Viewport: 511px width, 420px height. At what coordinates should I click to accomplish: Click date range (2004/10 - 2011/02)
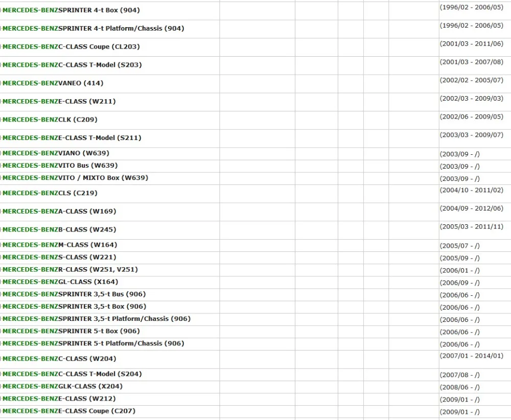coord(472,191)
